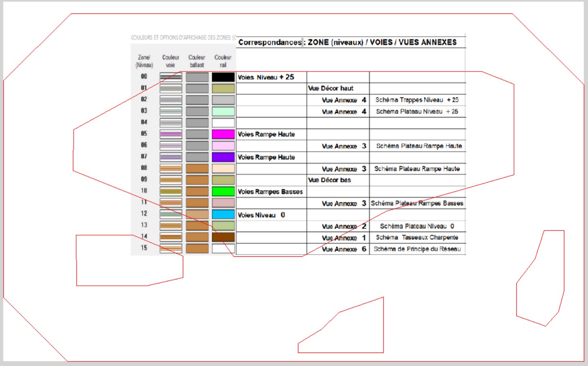The image size is (588, 366).
Task: Click the magenta rail swatch in zone 05
Action: [x=223, y=134]
